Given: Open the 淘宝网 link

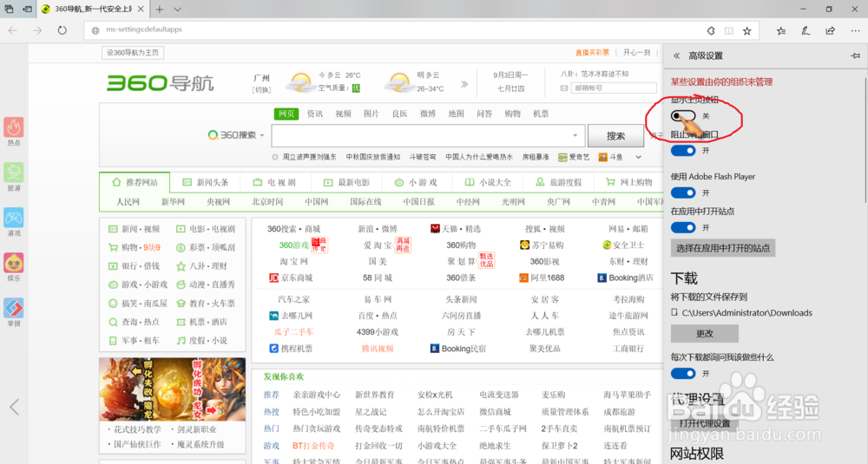Looking at the screenshot, I should (294, 262).
